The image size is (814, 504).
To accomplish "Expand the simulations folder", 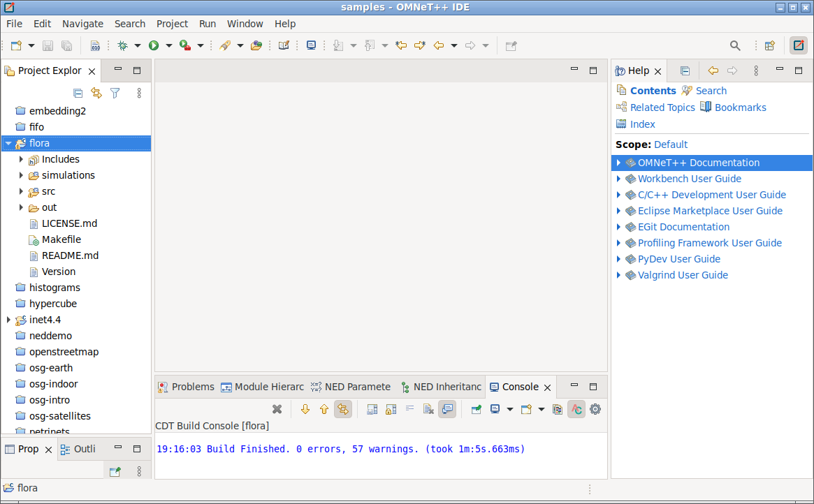I will coord(21,175).
